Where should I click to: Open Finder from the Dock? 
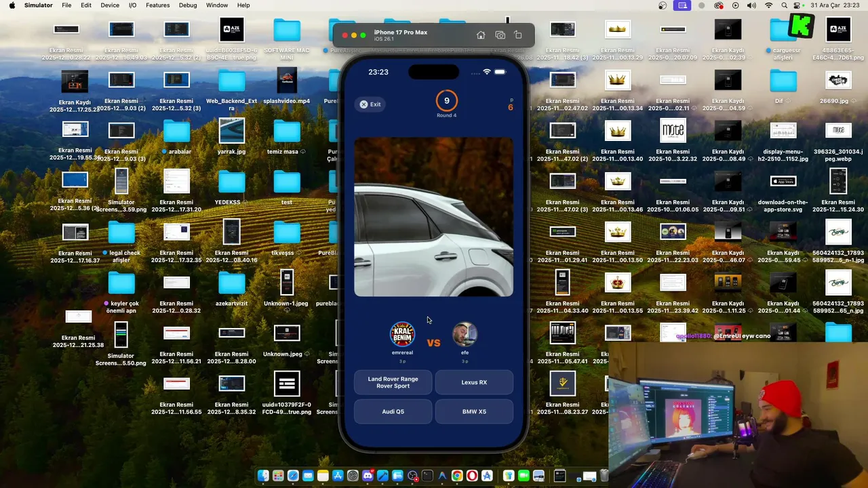(263, 476)
